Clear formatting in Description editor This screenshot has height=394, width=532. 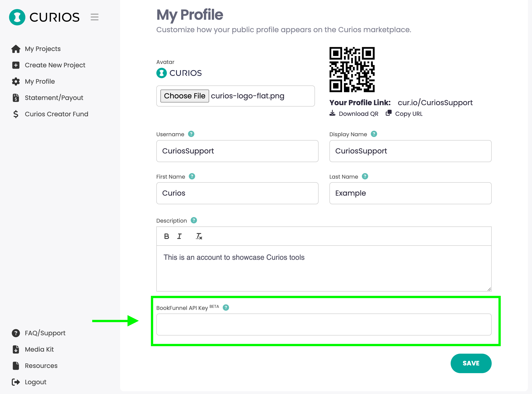tap(199, 236)
